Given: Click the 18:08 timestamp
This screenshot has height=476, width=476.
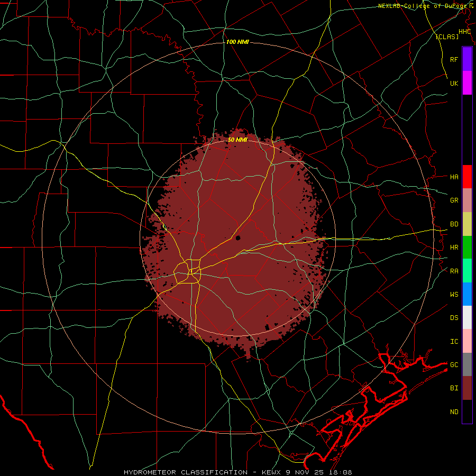Looking at the screenshot, I should [341, 472].
